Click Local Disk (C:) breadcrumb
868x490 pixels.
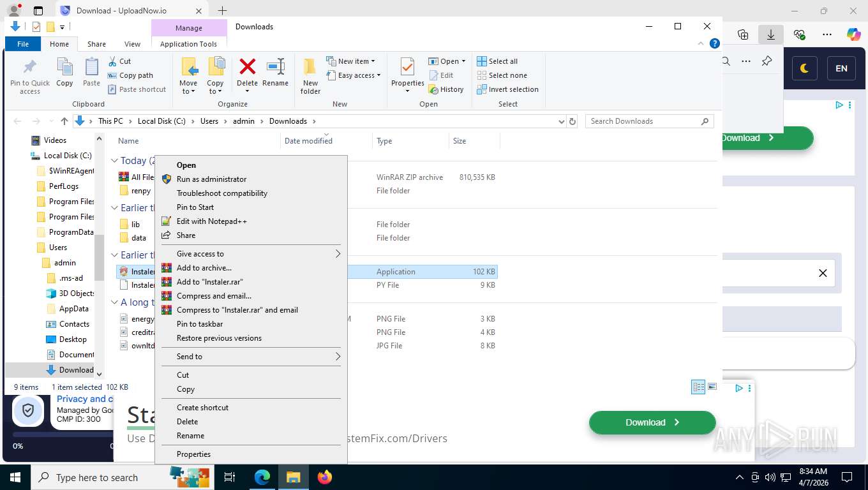coord(161,121)
